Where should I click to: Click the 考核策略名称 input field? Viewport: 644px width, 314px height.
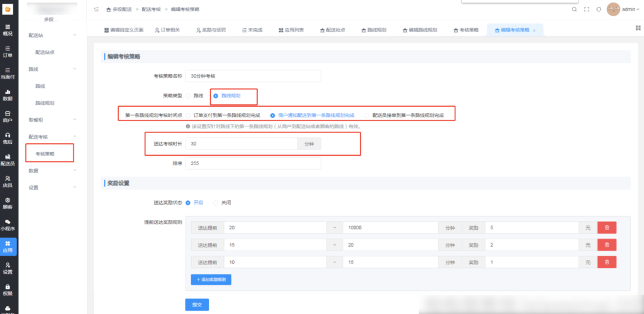pyautogui.click(x=253, y=76)
